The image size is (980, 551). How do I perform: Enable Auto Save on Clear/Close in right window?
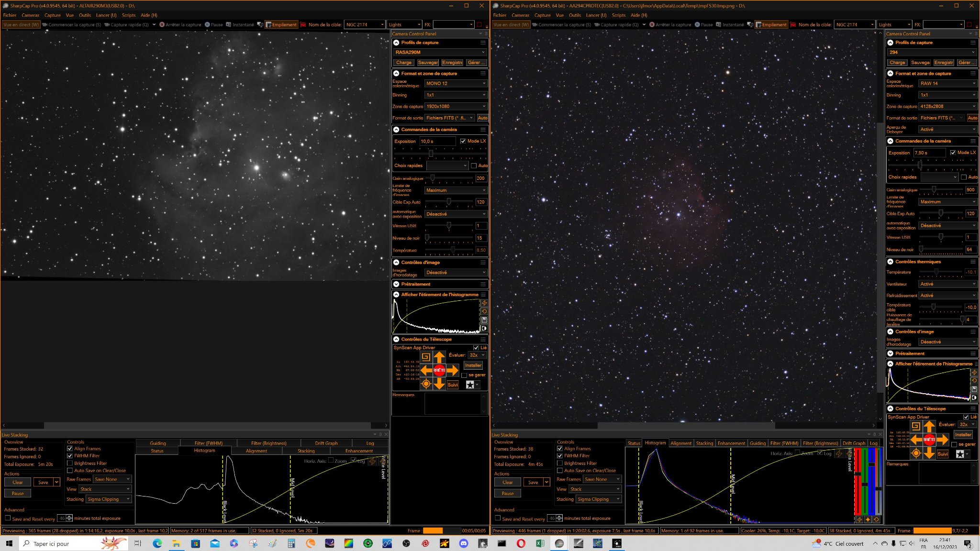coord(560,471)
